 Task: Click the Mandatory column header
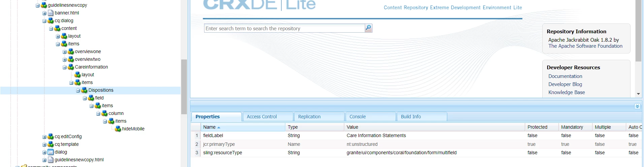(x=576, y=127)
